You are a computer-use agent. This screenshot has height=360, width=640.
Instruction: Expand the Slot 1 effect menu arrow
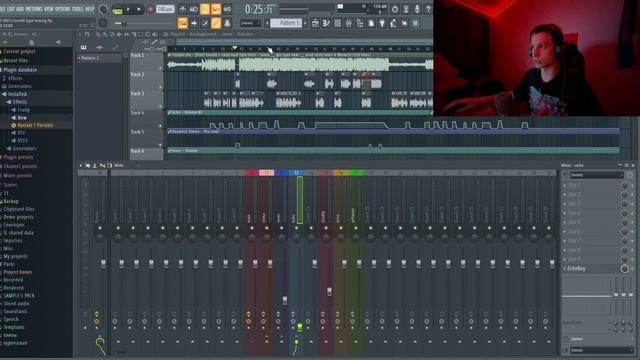[x=565, y=185]
